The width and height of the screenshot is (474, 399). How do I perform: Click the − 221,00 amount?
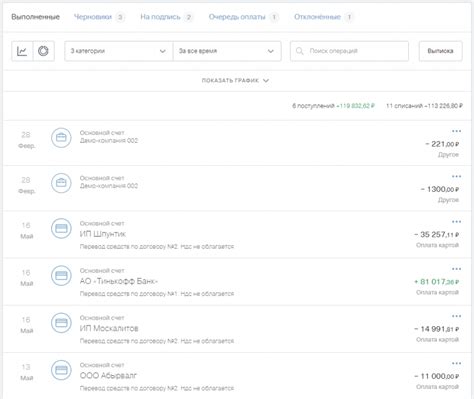[442, 144]
